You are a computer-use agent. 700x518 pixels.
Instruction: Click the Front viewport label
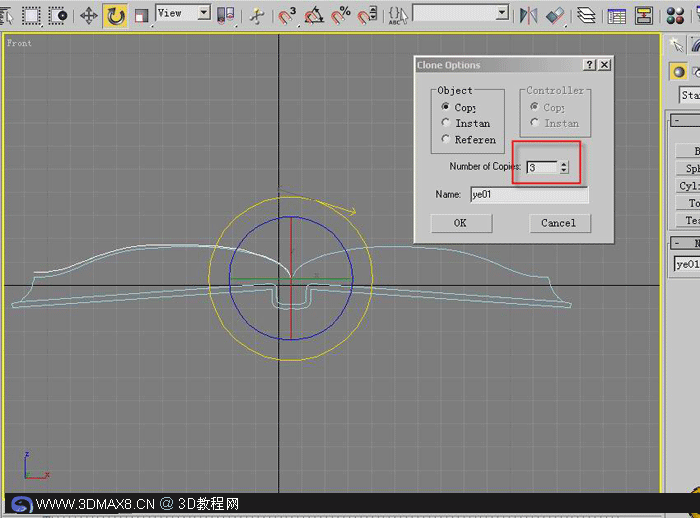[x=19, y=43]
